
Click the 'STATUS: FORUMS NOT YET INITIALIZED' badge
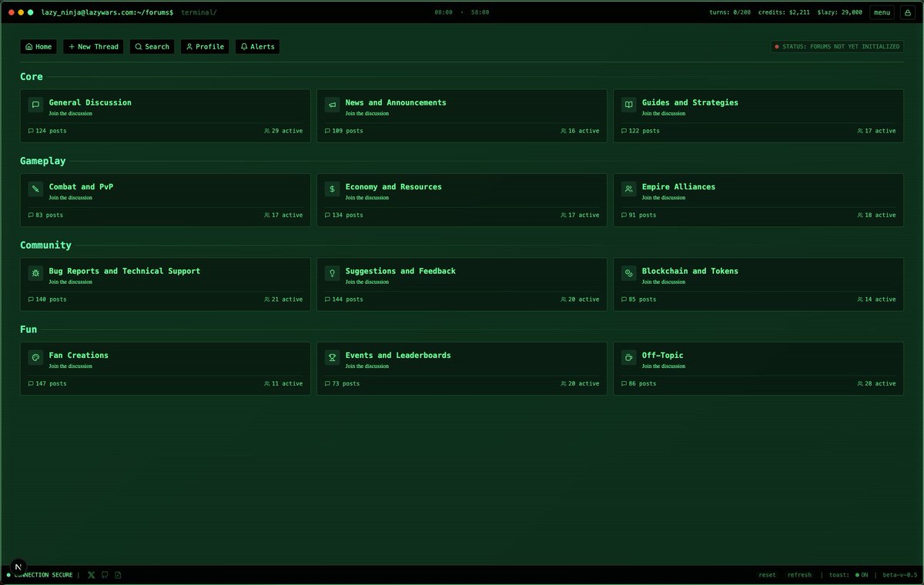click(837, 47)
